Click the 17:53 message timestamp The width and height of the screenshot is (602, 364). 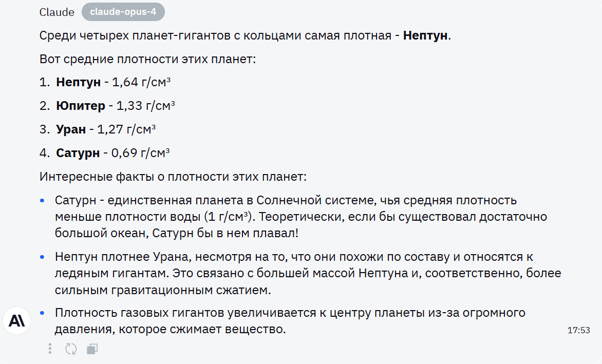(x=578, y=330)
